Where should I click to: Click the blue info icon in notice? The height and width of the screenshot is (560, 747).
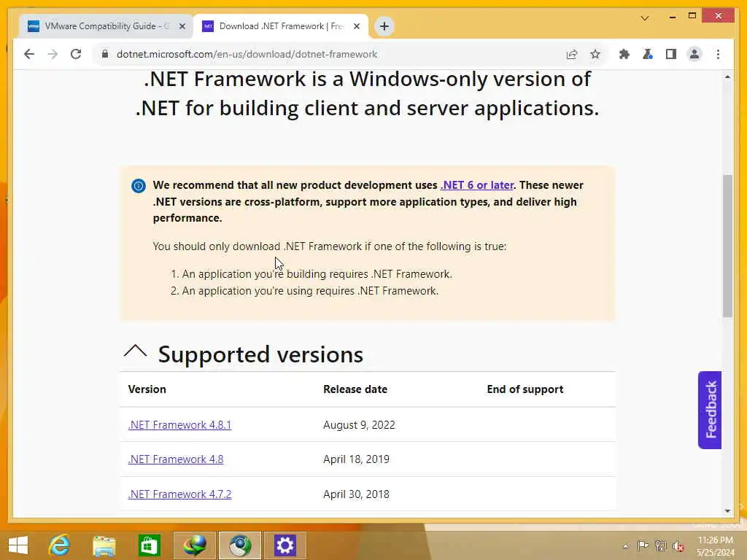coord(139,186)
